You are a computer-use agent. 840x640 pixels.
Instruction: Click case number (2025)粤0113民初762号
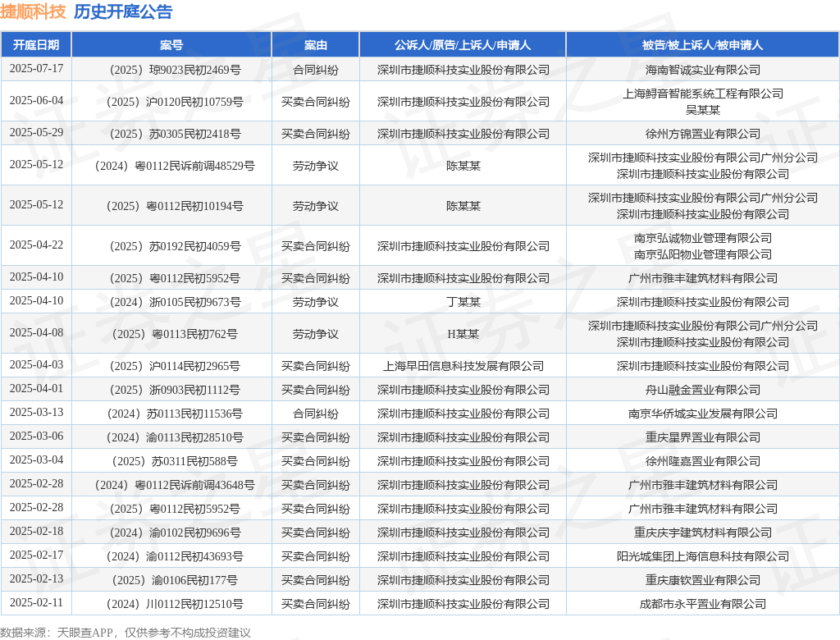175,335
